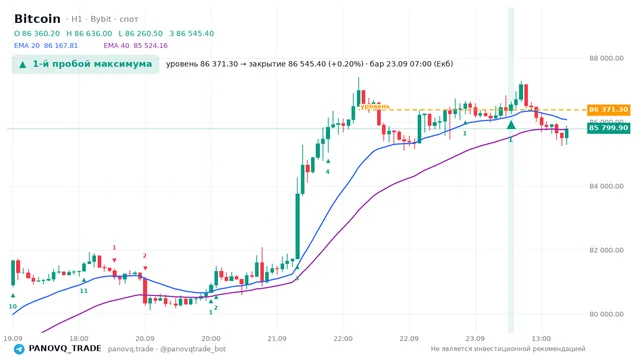The width and height of the screenshot is (640, 360).
Task: Click the red down-arrow marker labeled 2
Action: (145, 268)
